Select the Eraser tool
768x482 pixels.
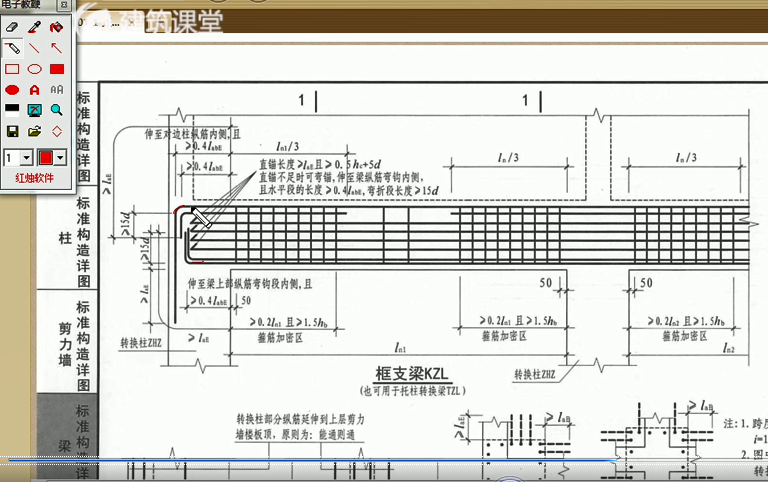[x=12, y=27]
